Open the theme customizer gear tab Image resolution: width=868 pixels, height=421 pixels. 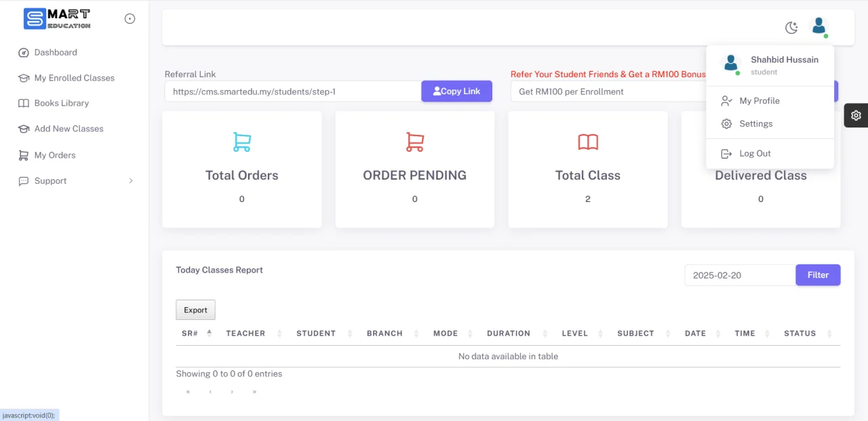[x=856, y=115]
